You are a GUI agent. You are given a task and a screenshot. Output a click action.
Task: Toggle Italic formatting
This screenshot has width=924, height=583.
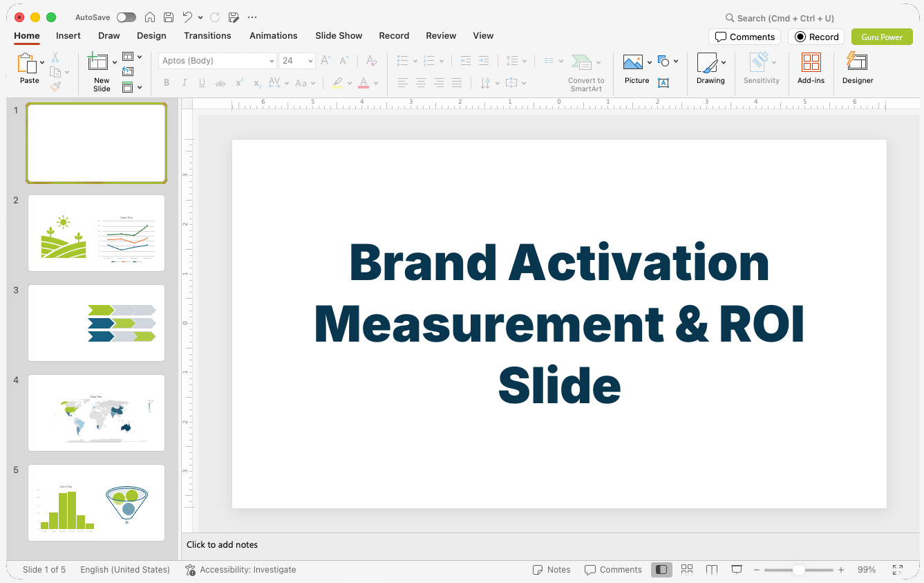(x=184, y=83)
